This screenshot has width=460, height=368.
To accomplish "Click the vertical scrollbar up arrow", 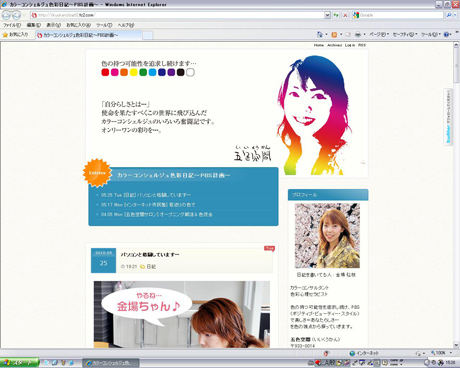I will pos(456,46).
